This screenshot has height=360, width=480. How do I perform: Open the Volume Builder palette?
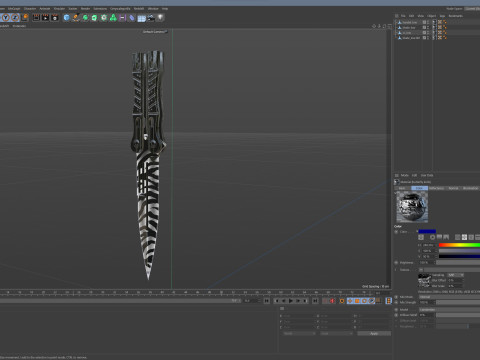(113, 18)
